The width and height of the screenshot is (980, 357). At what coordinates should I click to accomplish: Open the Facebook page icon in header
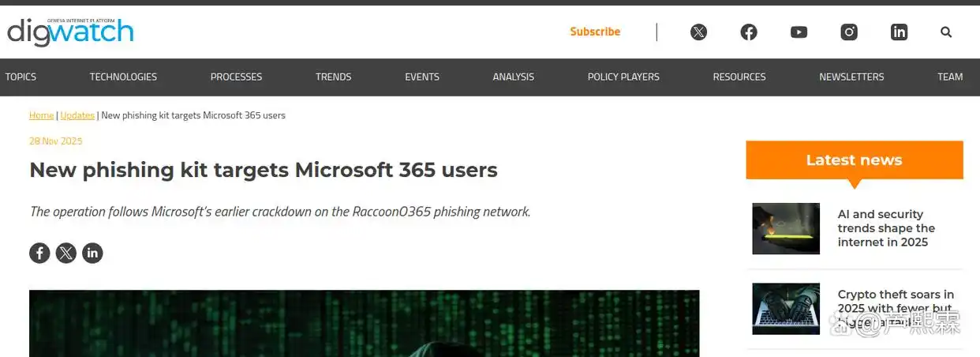tap(749, 32)
